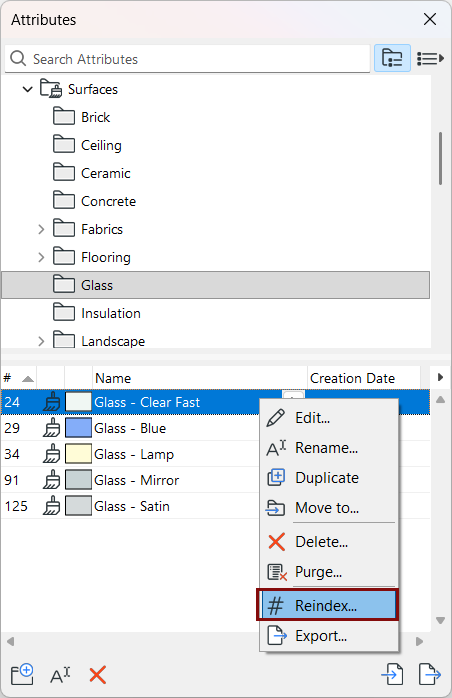452x698 pixels.
Task: Expand the Fabrics folder
Action: coord(41,229)
